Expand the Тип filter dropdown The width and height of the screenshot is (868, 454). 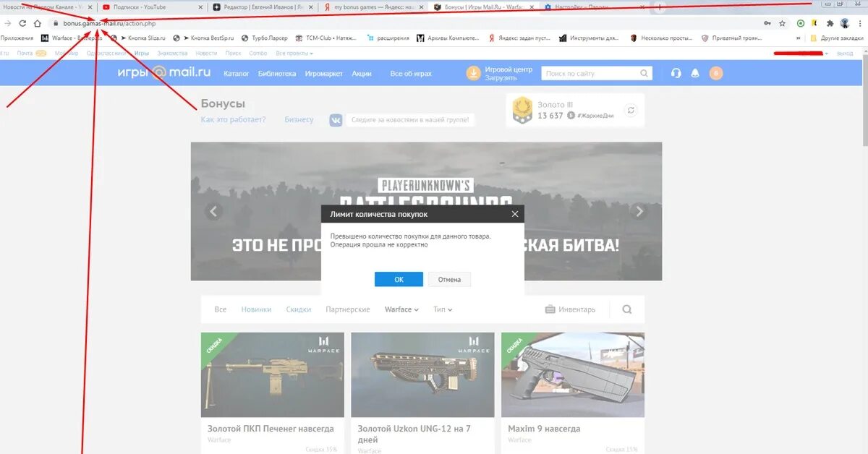click(443, 309)
